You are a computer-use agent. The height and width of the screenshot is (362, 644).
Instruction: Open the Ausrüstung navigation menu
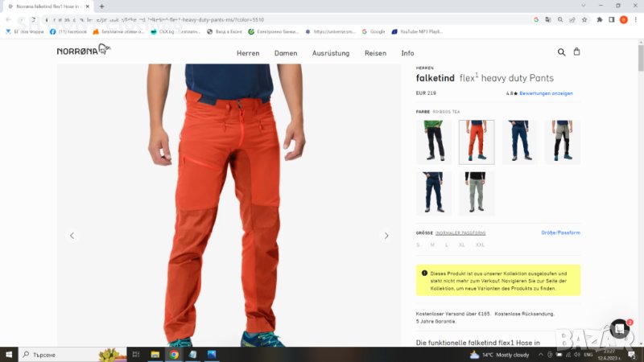(331, 53)
